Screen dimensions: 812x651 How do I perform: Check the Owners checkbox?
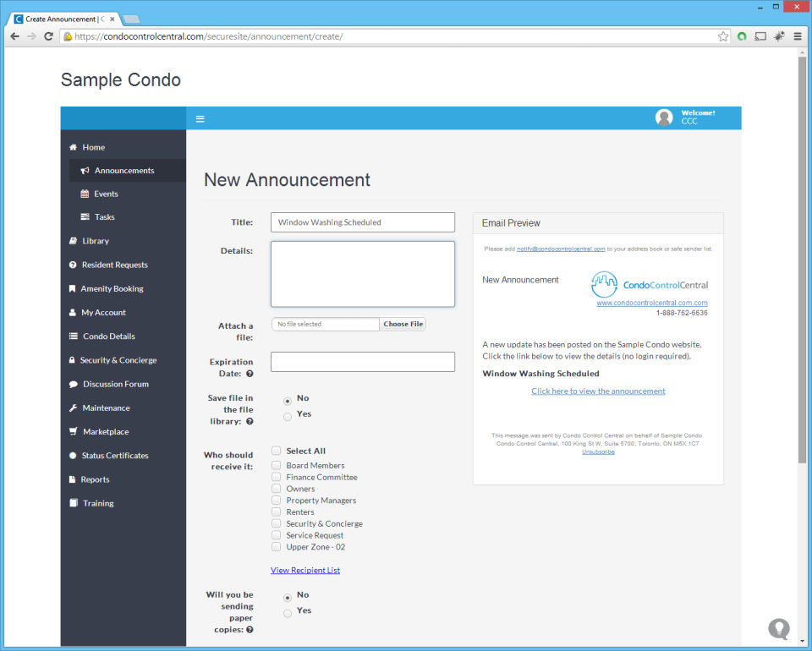tap(276, 489)
